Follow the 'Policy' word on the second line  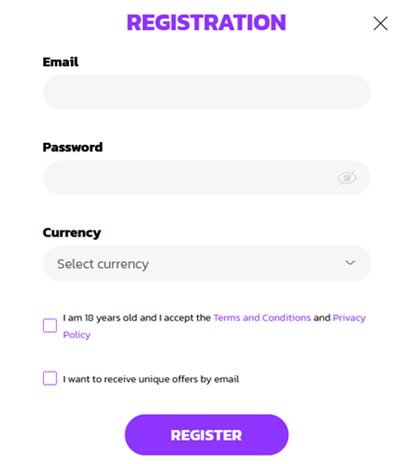77,335
